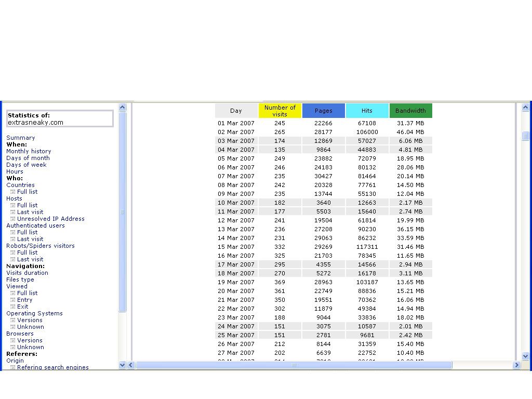Click the 15 Mar 2007 day row
532x399 pixels.
(236, 247)
